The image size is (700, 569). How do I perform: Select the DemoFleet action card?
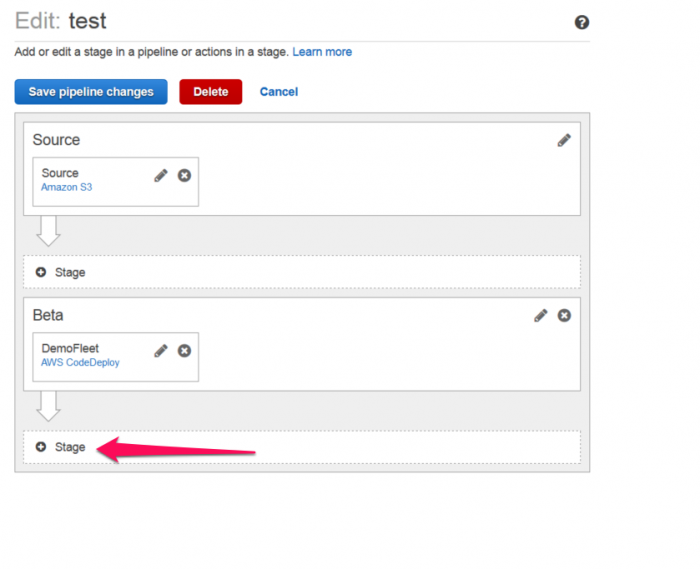click(x=116, y=357)
